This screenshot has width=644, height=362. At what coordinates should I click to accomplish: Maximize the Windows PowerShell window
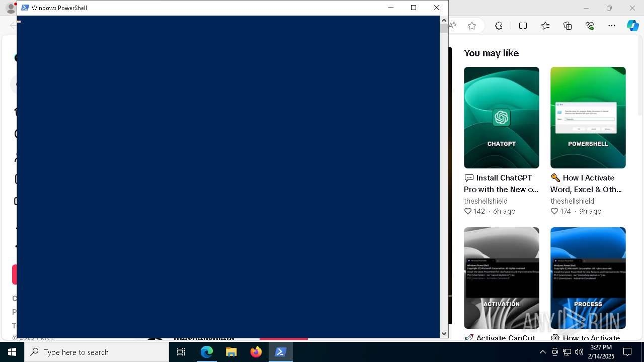[414, 8]
